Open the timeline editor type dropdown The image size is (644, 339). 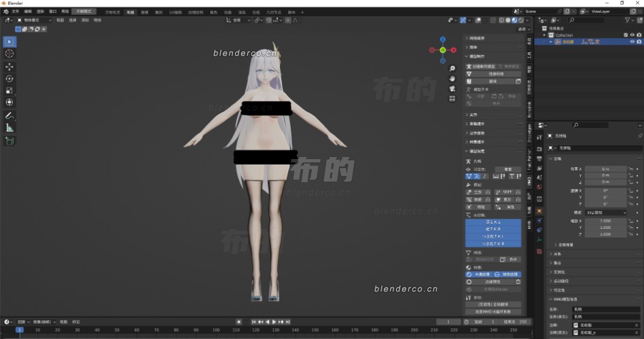tap(8, 322)
